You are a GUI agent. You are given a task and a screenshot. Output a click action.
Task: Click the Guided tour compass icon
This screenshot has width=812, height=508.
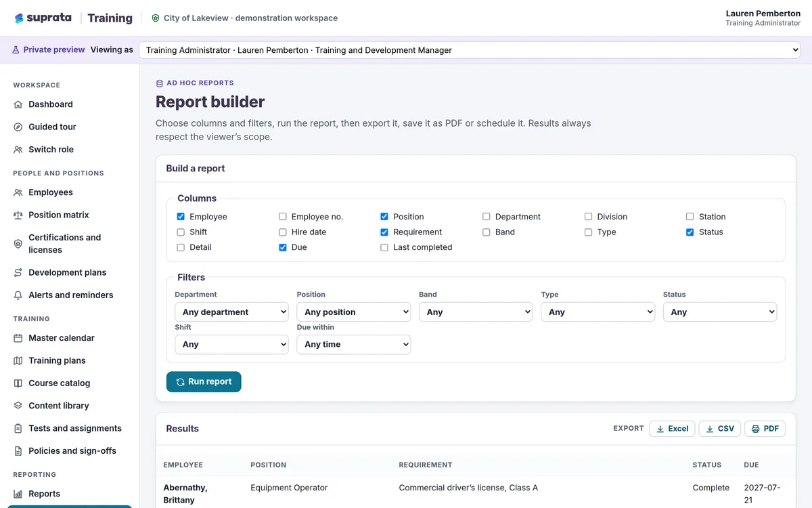(x=18, y=127)
